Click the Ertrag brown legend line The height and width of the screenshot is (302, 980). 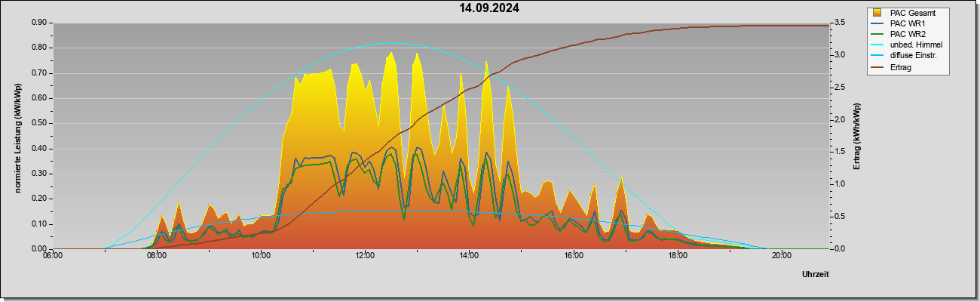pyautogui.click(x=877, y=67)
